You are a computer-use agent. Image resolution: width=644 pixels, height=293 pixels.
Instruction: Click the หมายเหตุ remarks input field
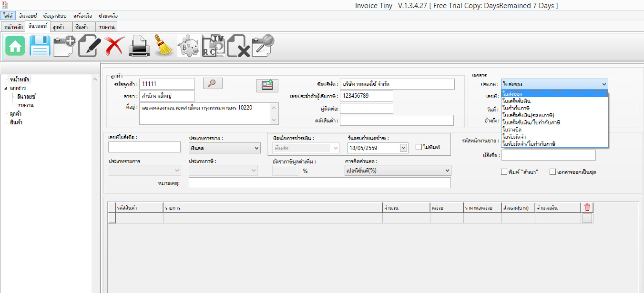coord(319,183)
